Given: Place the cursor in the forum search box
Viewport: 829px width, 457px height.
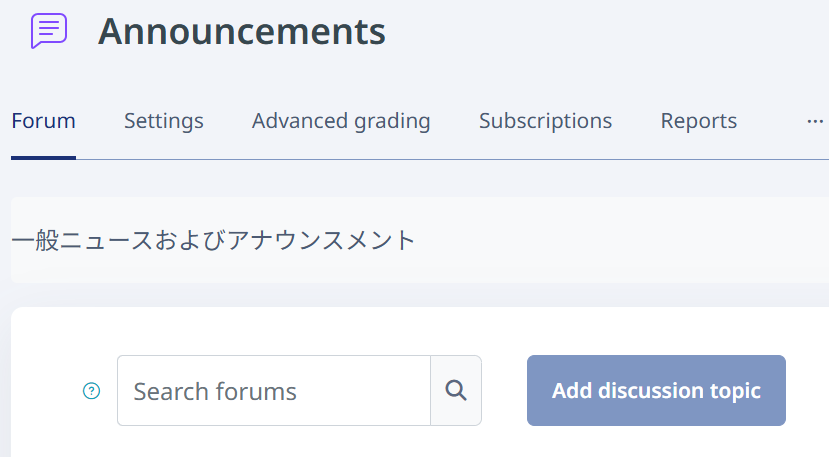Looking at the screenshot, I should click(274, 390).
